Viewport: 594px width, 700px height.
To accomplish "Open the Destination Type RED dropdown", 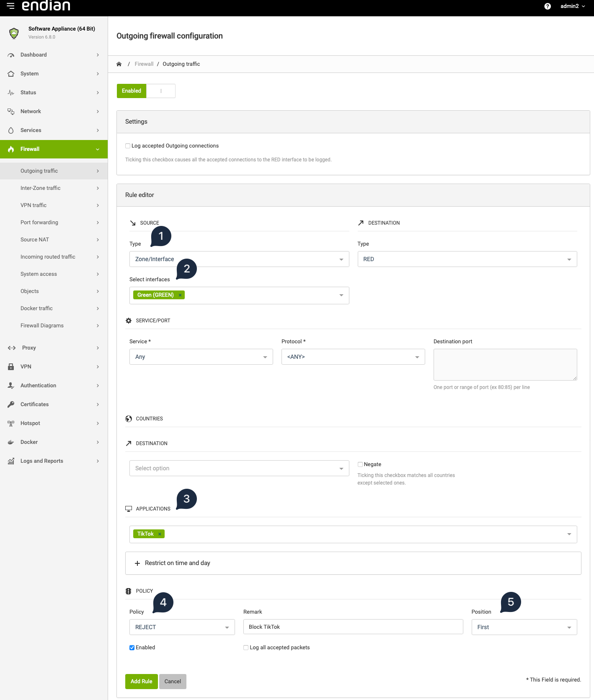I will tap(467, 259).
